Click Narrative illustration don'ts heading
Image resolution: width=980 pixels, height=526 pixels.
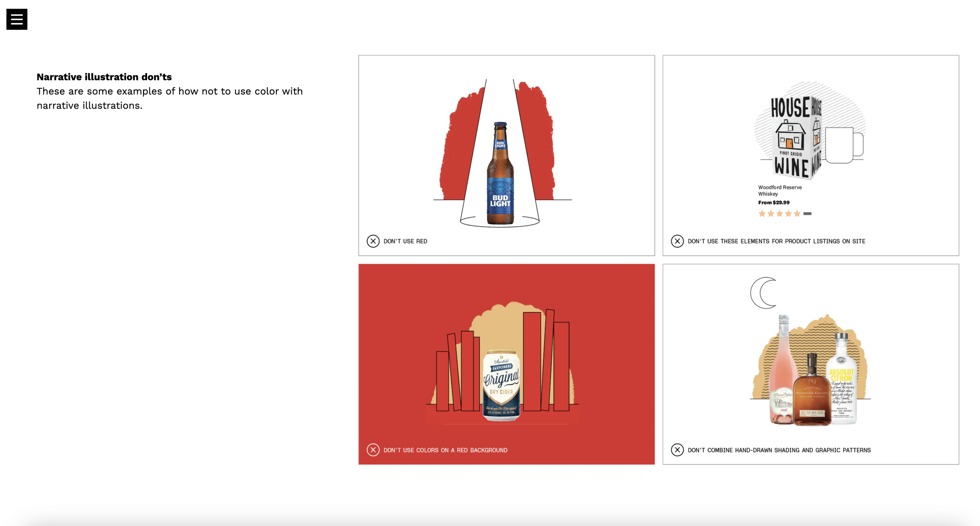[x=104, y=77]
